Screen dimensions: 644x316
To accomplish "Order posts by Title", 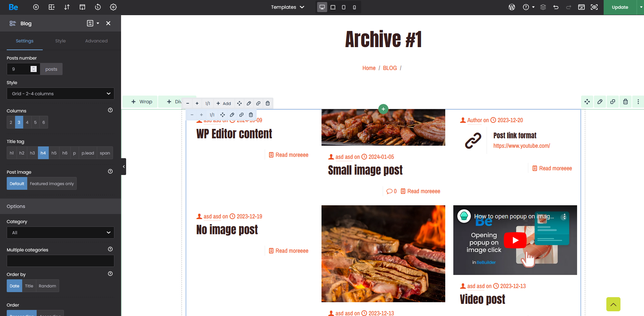I will pyautogui.click(x=29, y=286).
